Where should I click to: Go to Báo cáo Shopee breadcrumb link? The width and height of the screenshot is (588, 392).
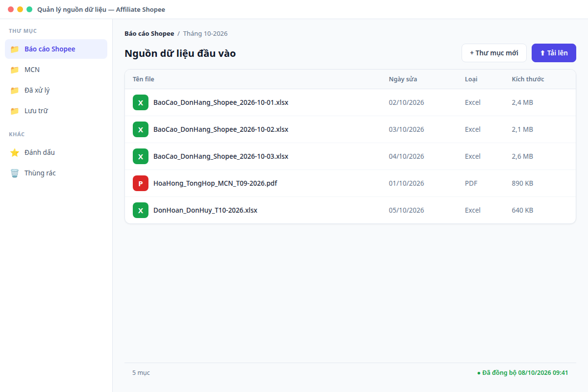pos(149,33)
